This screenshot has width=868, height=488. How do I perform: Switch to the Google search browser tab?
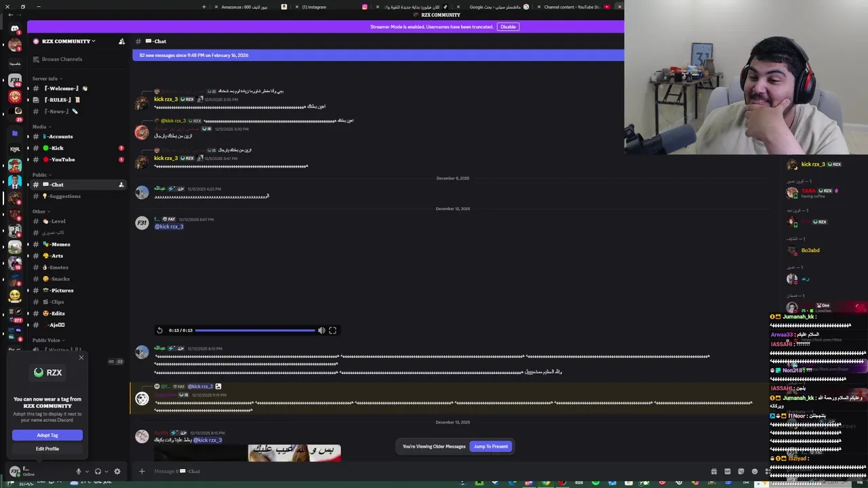tap(495, 7)
